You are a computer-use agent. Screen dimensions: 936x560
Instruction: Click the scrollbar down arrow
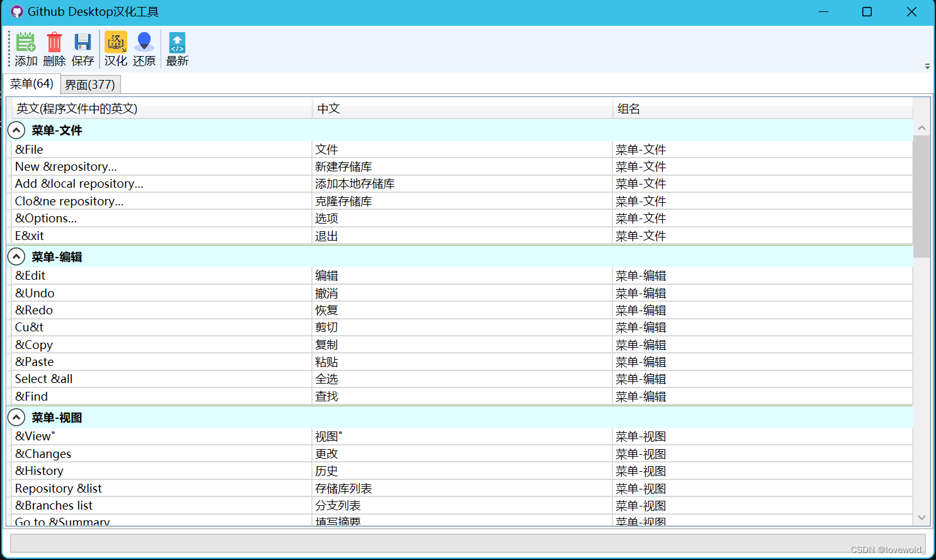point(922,518)
